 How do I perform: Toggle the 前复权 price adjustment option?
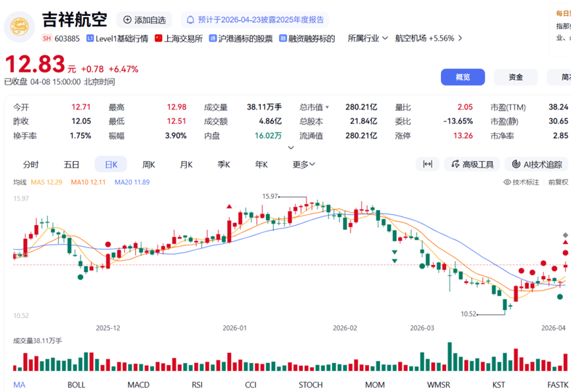point(558,182)
